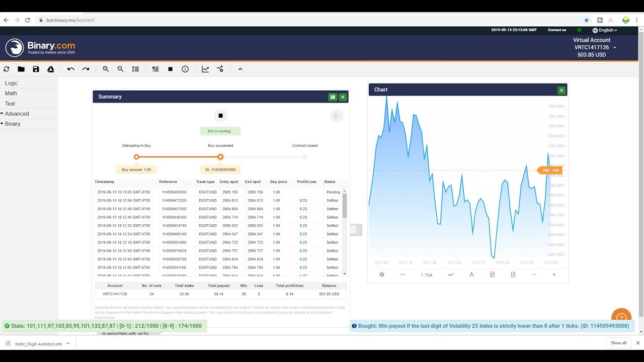Download the chart with download icon
The height and width of the screenshot is (362, 644).
513,275
